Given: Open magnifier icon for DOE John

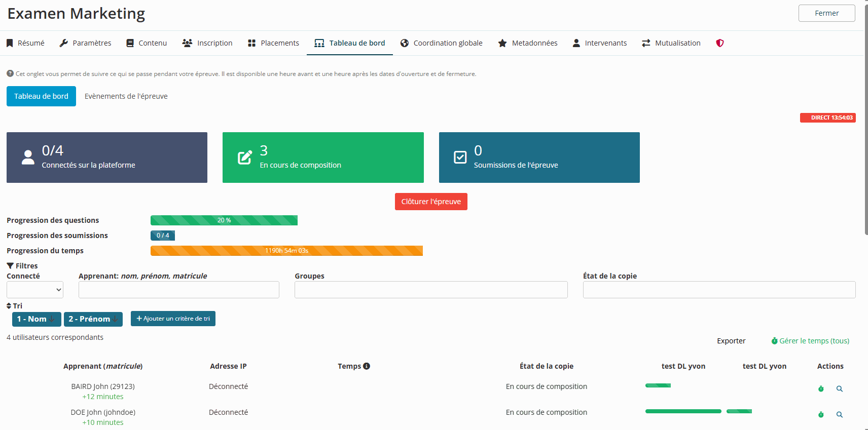Looking at the screenshot, I should click(x=840, y=415).
